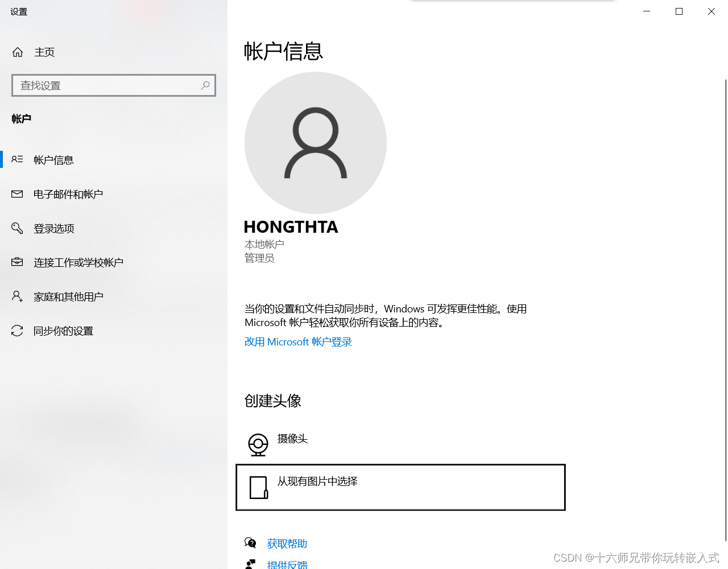Click the add-person icon for family users
The image size is (728, 569).
tap(17, 296)
